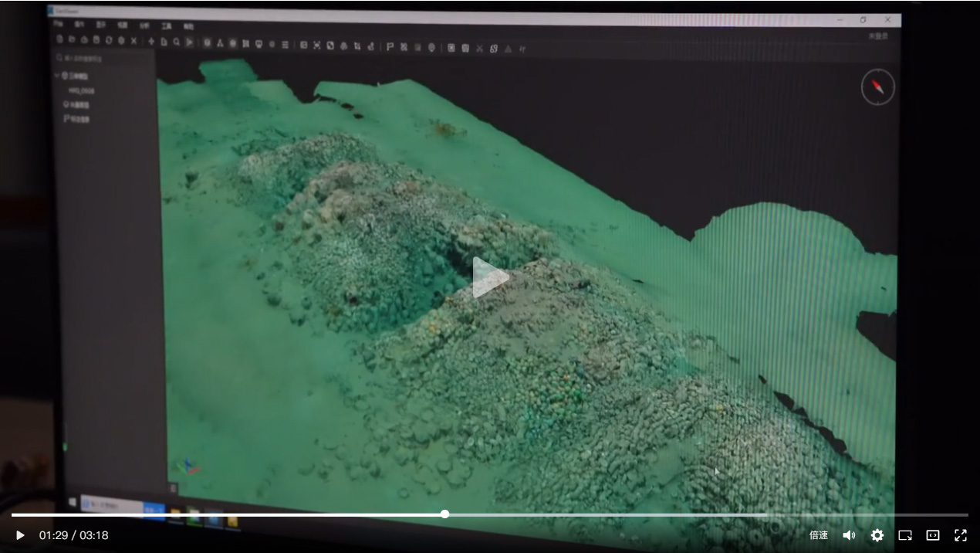Toggle picture-in-picture mode icon
Viewport: 980px width, 553px height.
pyautogui.click(x=905, y=535)
